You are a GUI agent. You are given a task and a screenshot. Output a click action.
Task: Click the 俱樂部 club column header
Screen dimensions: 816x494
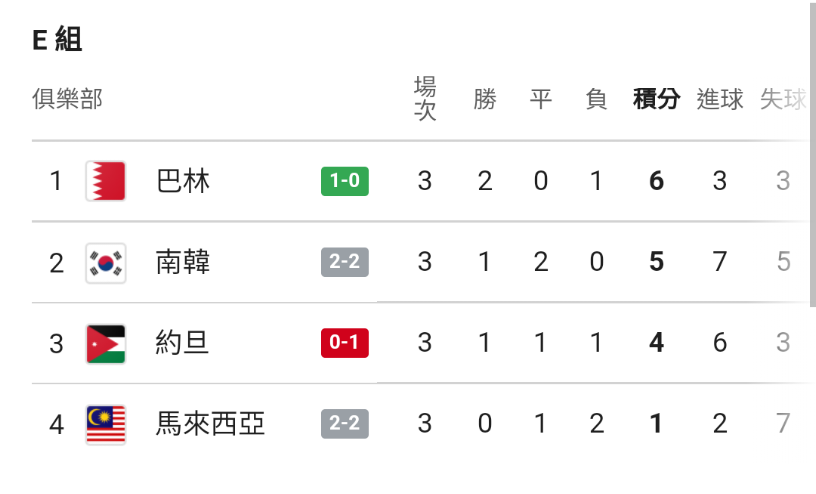[x=67, y=99]
